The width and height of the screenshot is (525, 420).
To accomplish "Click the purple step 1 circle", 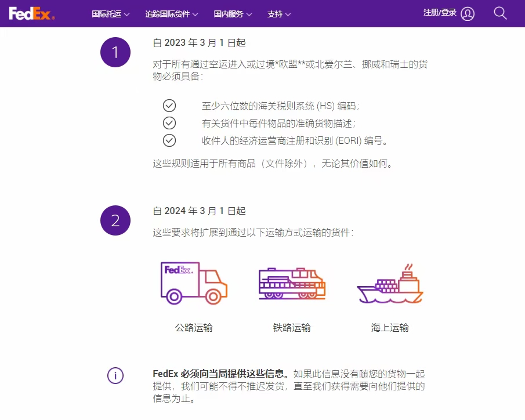I will click(115, 52).
